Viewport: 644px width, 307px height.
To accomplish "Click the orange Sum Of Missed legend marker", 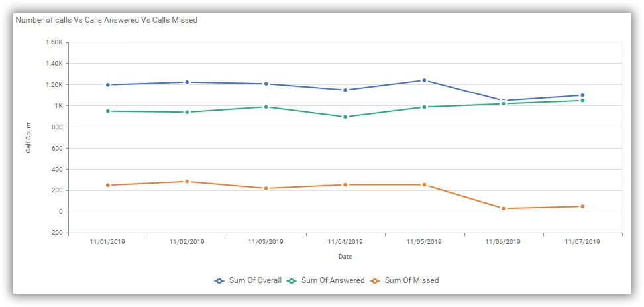I will (375, 280).
